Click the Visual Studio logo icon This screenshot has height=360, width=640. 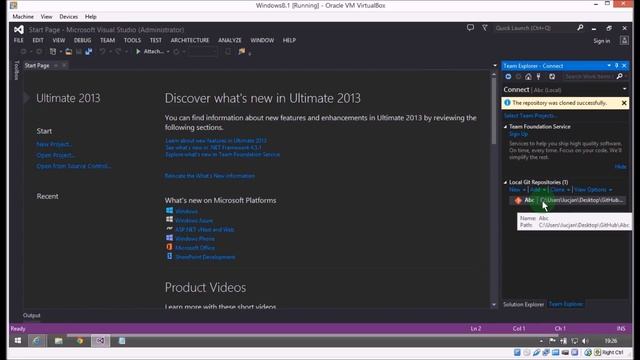[19, 29]
